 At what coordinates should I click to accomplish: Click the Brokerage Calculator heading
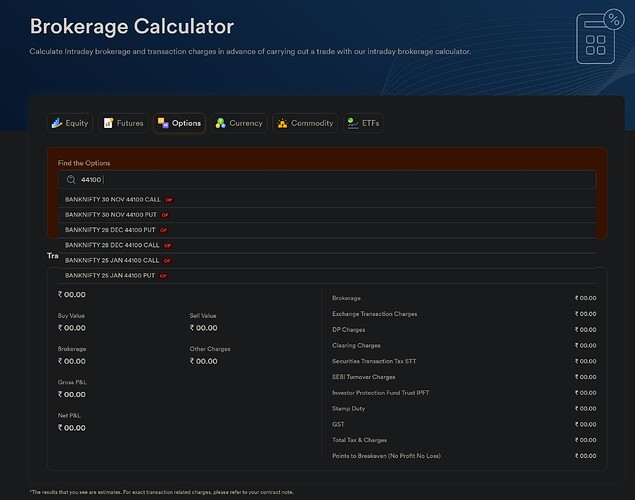click(132, 26)
